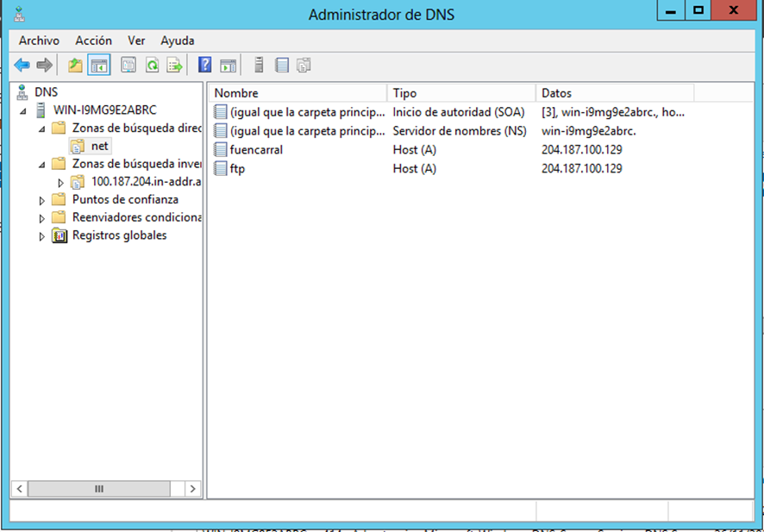Select the fuencarral Host (A) record
The width and height of the screenshot is (764, 532).
click(256, 150)
